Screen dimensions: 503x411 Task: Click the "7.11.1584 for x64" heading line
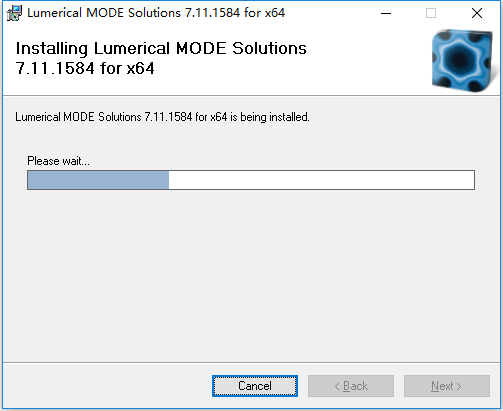85,68
